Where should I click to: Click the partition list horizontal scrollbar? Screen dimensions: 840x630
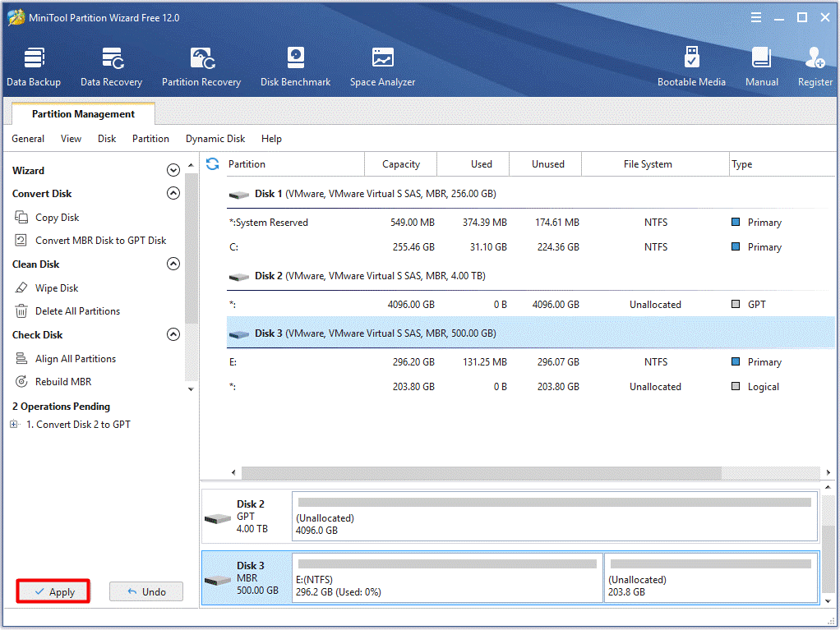tap(481, 472)
